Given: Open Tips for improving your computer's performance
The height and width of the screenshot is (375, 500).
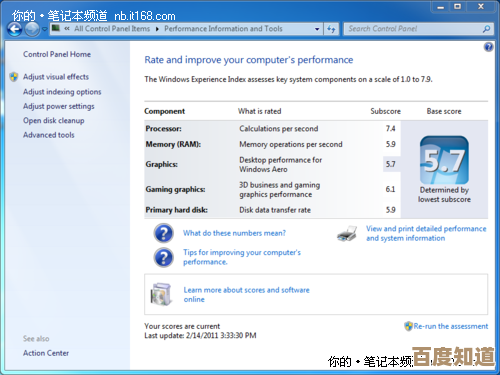Looking at the screenshot, I should tap(242, 257).
